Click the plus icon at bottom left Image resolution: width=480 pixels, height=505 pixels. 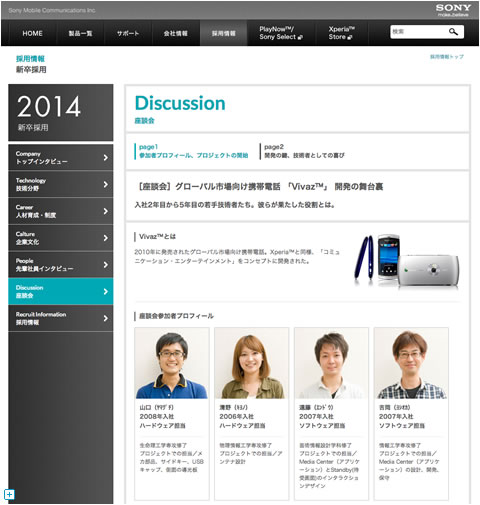pyautogui.click(x=9, y=494)
